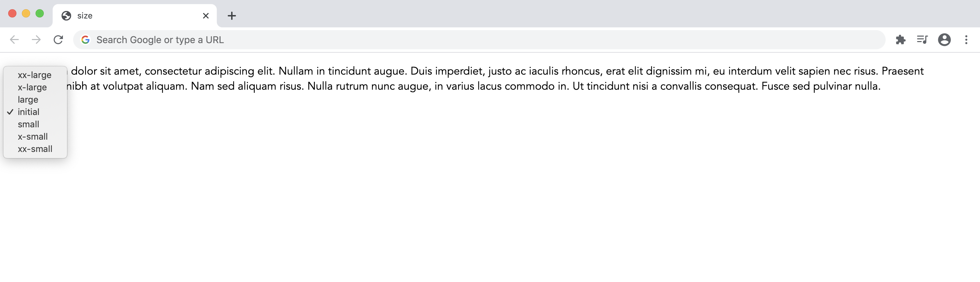Click the browser back arrow
This screenshot has height=282, width=980.
(x=14, y=40)
